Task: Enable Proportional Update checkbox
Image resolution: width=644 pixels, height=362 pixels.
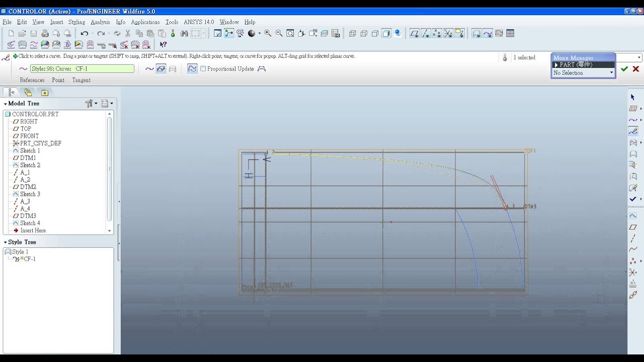Action: (x=203, y=69)
